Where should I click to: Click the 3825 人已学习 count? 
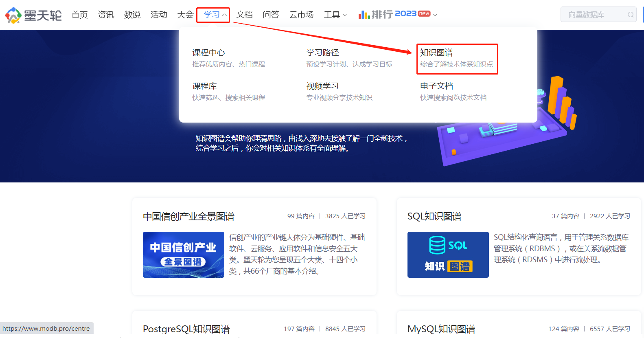pos(345,216)
